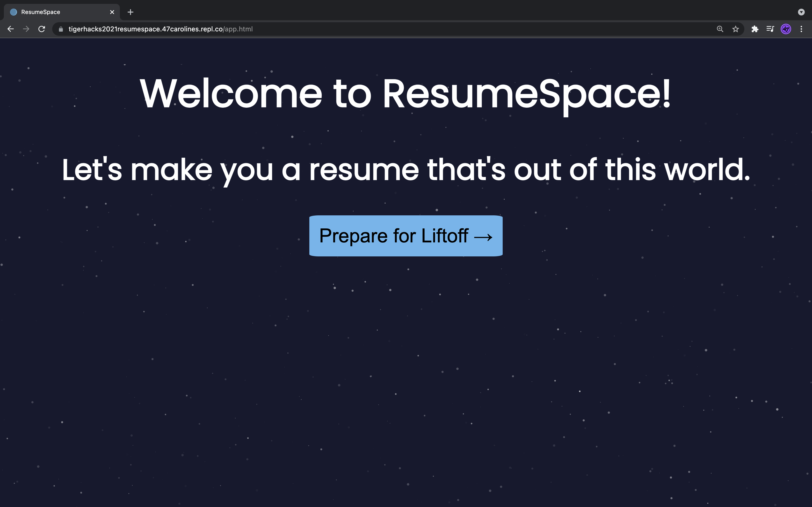Open the media controls icon
Screen dimensions: 812x507
click(x=770, y=29)
